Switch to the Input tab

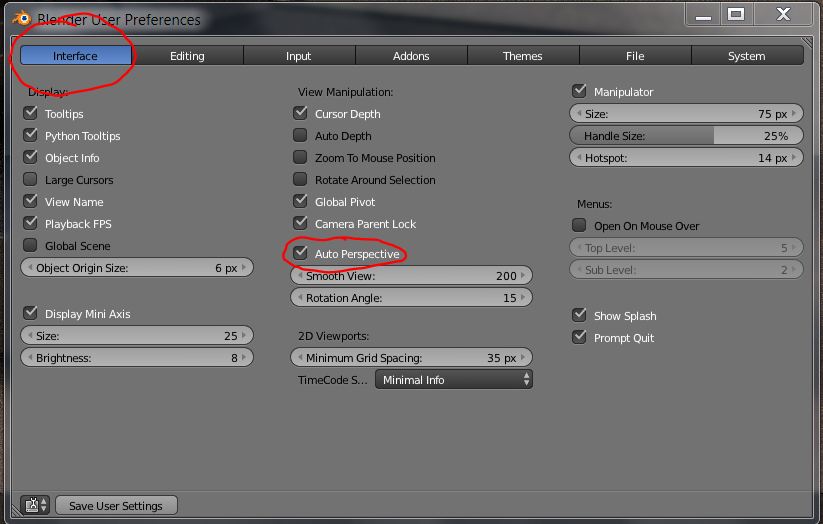(299, 56)
